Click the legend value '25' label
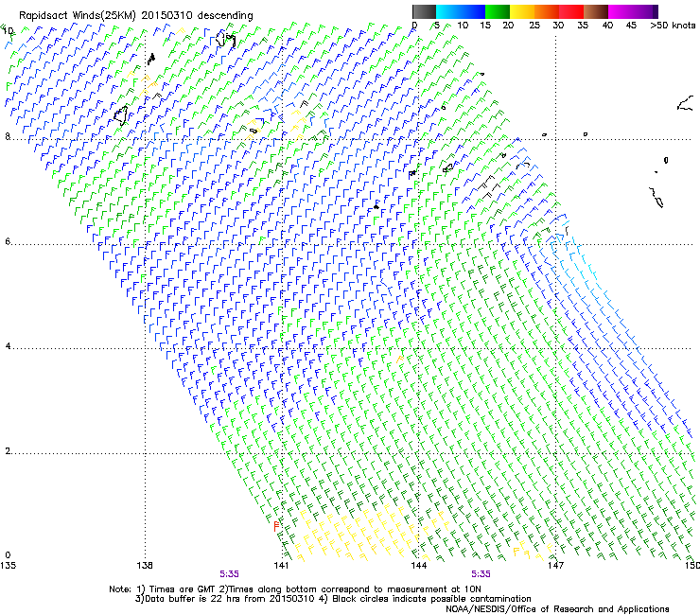Image resolution: width=700 pixels, height=615 pixels. (x=534, y=26)
